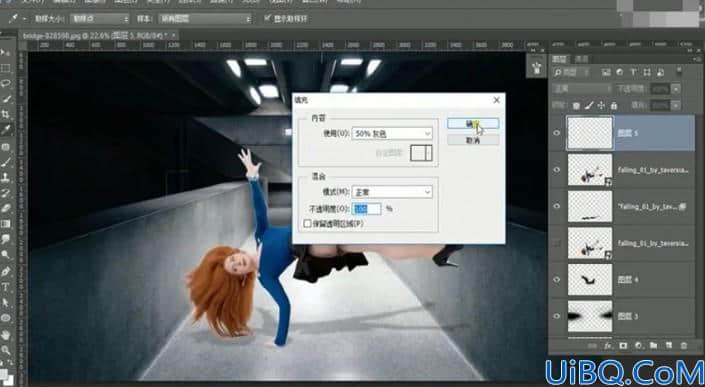Click the background color swatch
The width and height of the screenshot is (705, 387).
click(8, 380)
